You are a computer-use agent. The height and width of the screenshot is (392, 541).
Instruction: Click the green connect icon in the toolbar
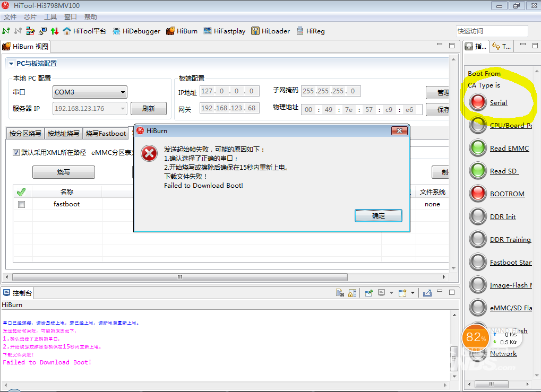tap(6, 31)
